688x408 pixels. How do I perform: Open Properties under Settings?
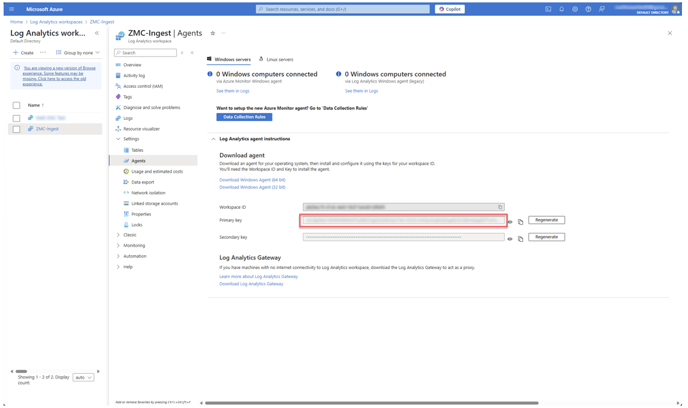click(141, 214)
